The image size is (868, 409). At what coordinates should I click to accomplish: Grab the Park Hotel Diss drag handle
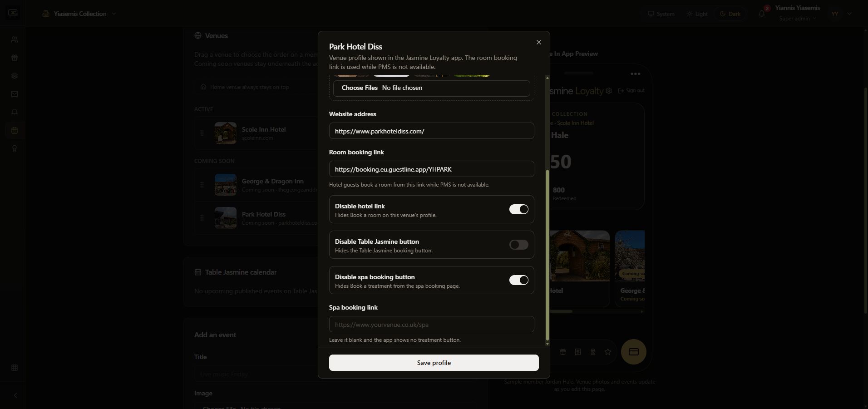(202, 218)
